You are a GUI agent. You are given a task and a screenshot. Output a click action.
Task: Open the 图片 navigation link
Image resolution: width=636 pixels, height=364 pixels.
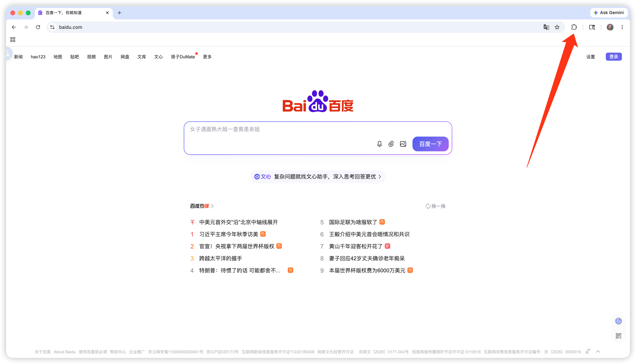pos(108,57)
